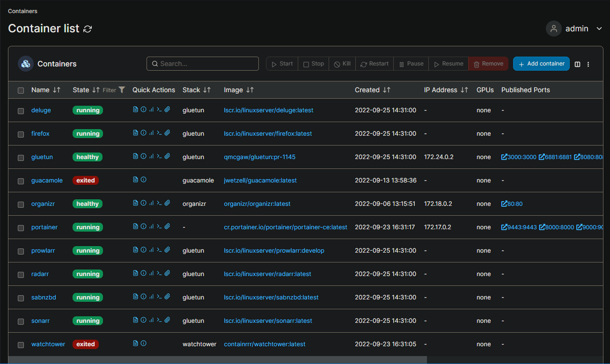Add a new container
This screenshot has width=610, height=364.
pos(541,64)
